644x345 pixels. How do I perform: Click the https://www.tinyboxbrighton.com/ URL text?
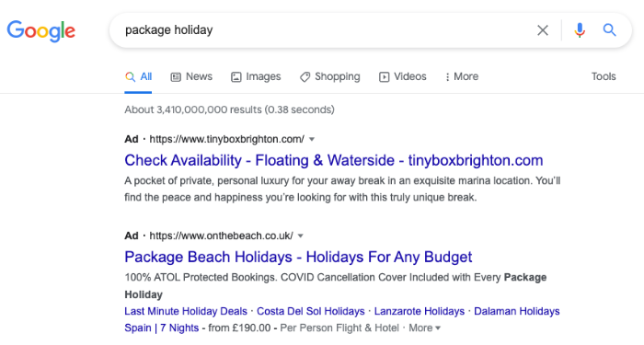point(226,139)
